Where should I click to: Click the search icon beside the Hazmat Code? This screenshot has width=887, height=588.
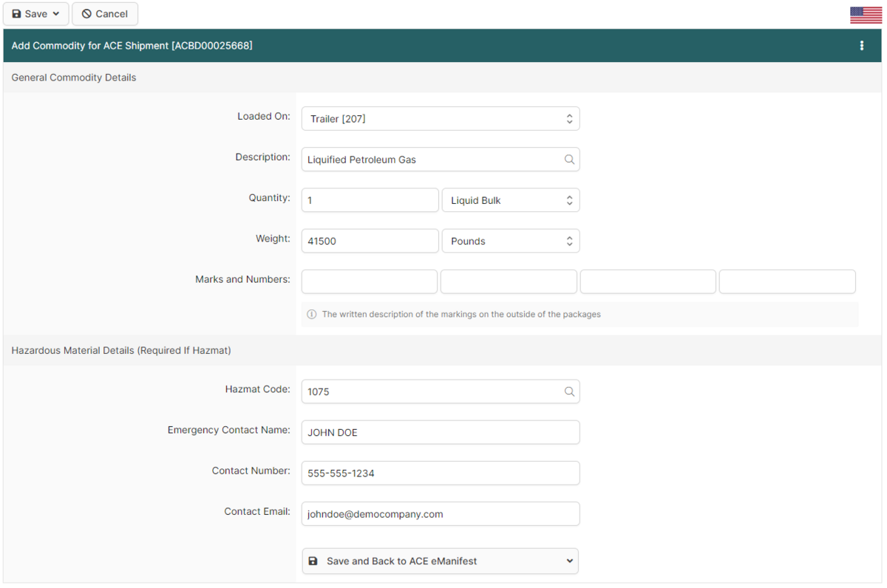569,392
